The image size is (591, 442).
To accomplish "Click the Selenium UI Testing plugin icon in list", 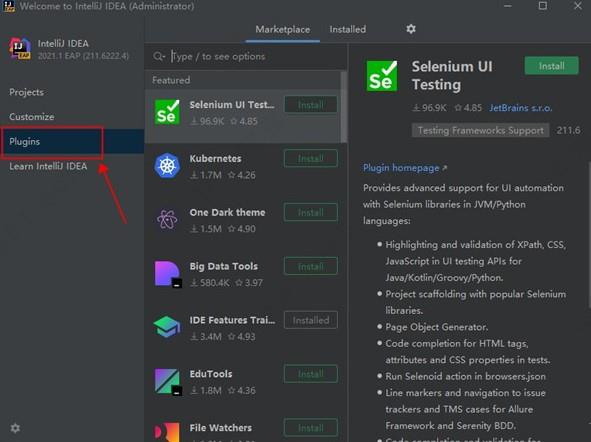I will click(x=167, y=112).
